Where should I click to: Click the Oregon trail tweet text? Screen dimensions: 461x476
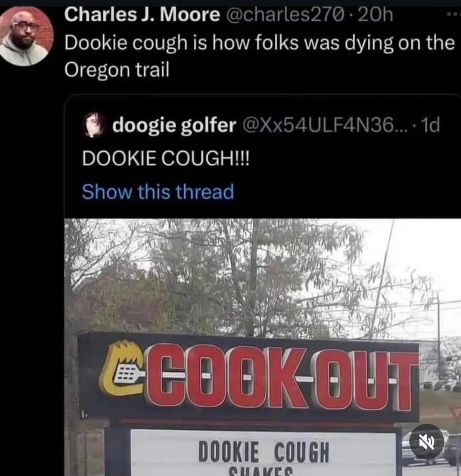pos(117,70)
